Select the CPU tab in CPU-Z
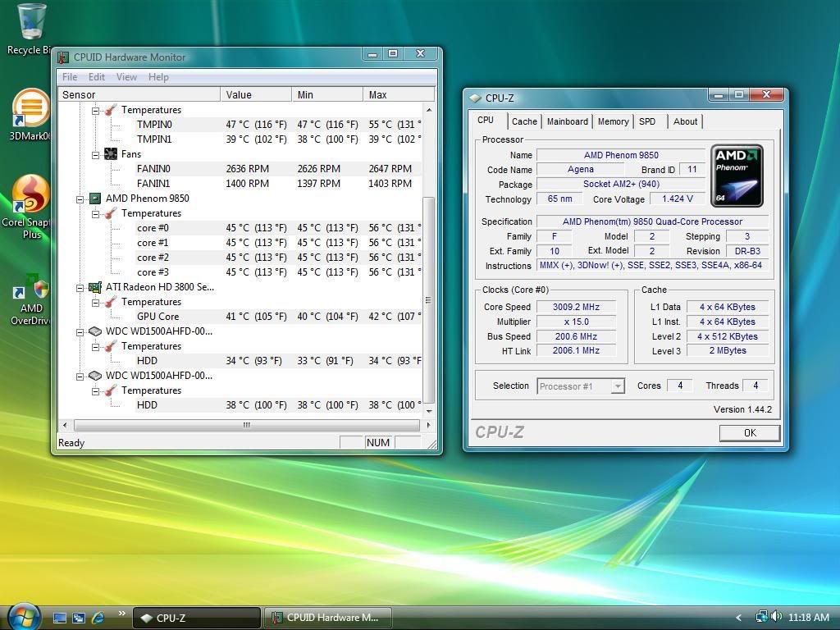The height and width of the screenshot is (630, 840). click(x=486, y=120)
